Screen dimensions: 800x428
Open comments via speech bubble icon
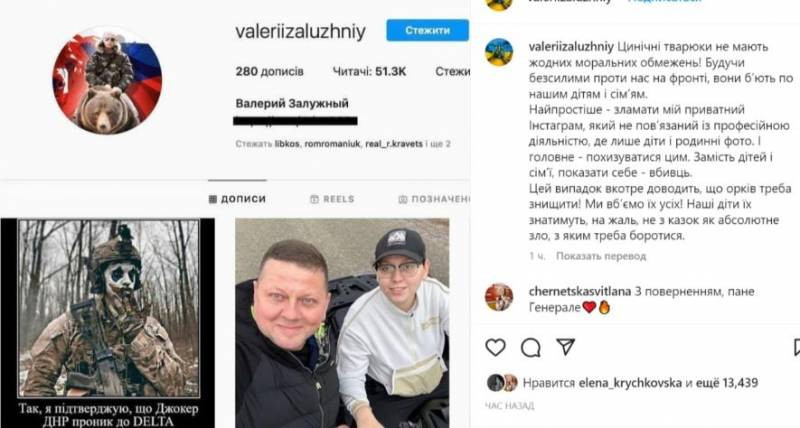[x=531, y=348]
